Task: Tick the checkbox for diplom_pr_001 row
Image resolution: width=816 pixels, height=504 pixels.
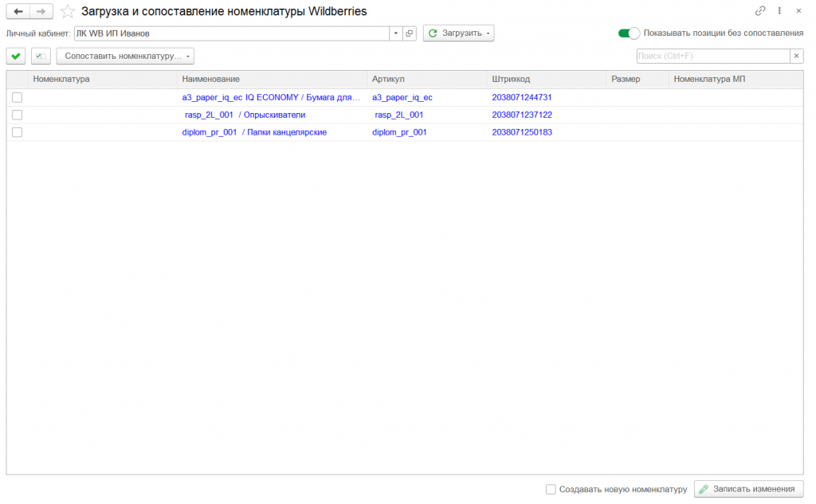Action: point(17,132)
